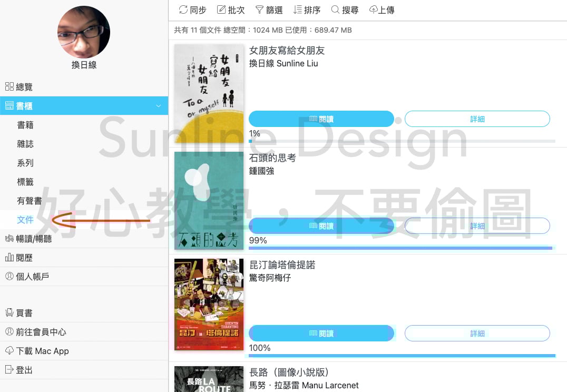Click the title 女朋友寫給女朋友
Screen dimensions: 567x392
pyautogui.click(x=287, y=51)
